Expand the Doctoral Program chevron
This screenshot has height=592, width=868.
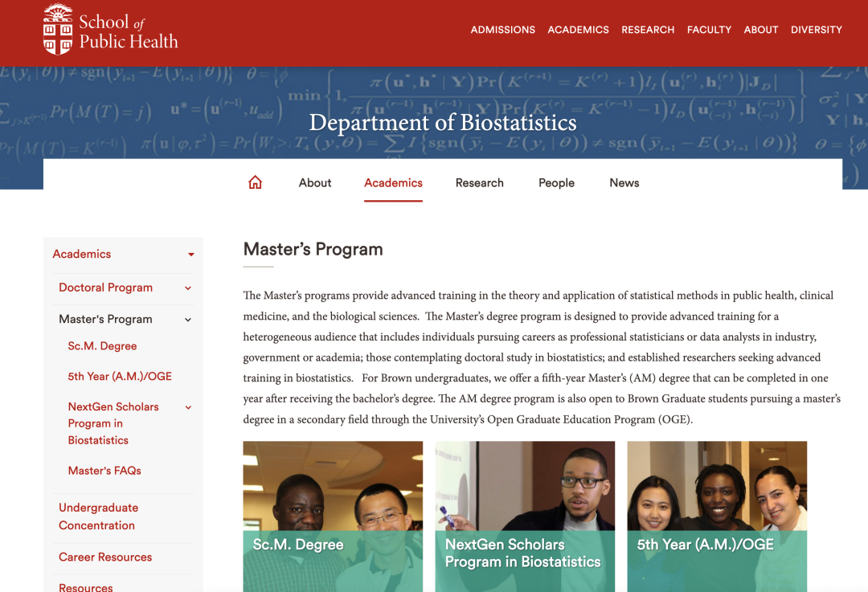188,288
